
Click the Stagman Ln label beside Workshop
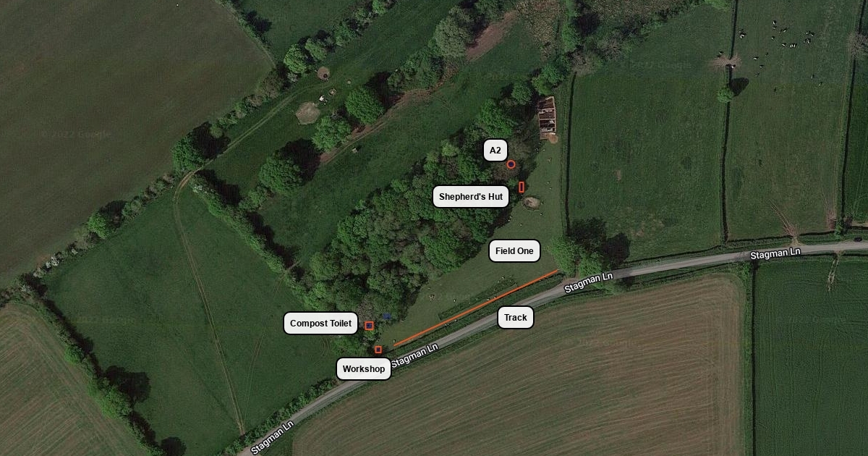414,355
